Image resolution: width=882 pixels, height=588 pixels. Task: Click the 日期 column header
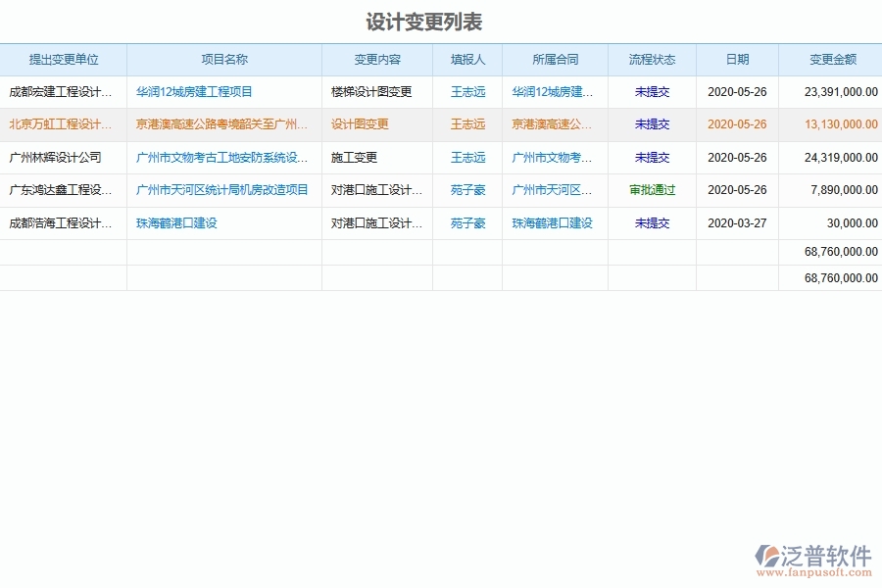(x=738, y=59)
